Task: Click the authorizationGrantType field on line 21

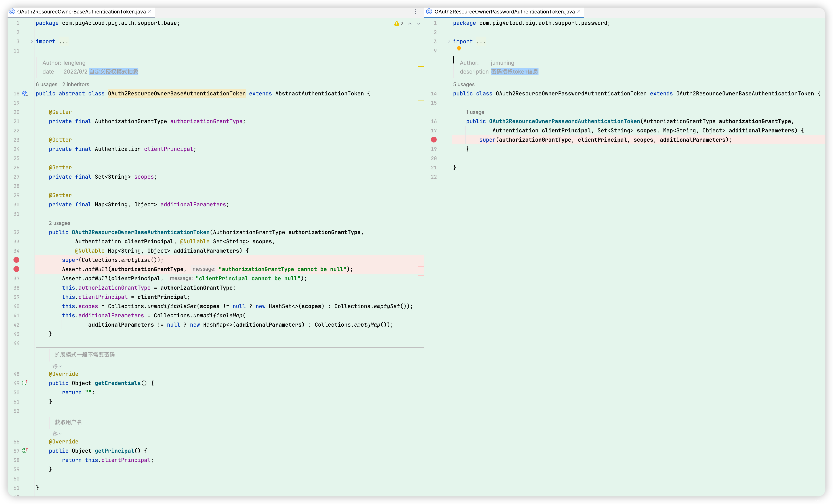Action: click(206, 121)
